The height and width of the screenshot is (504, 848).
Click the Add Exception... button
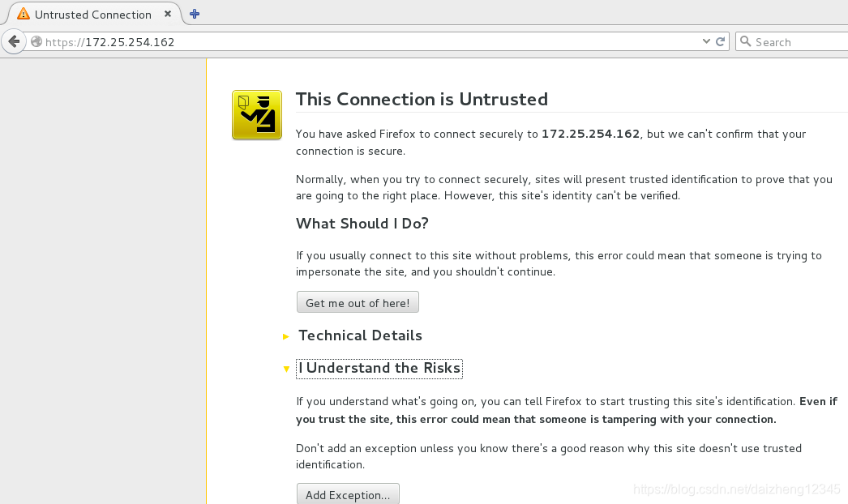click(348, 494)
